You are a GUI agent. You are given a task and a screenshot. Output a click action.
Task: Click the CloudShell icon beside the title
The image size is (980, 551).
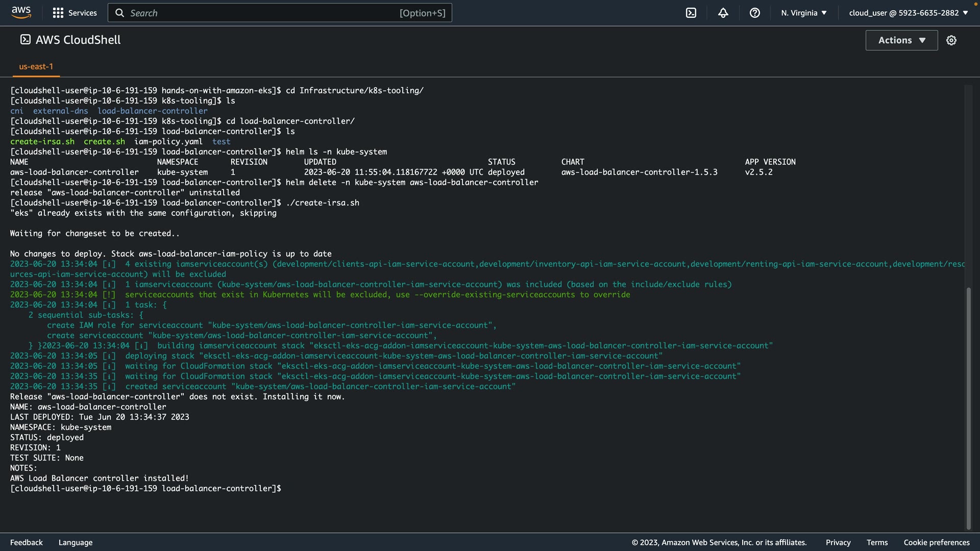click(25, 39)
